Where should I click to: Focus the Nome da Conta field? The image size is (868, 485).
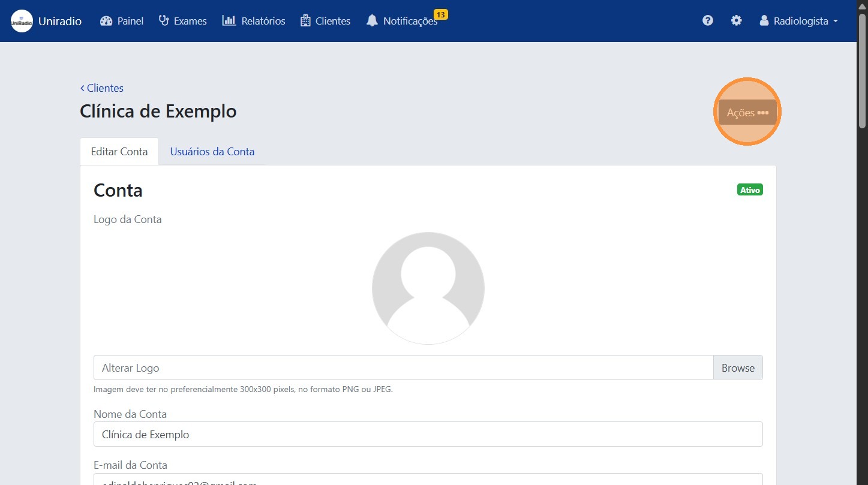tap(428, 435)
